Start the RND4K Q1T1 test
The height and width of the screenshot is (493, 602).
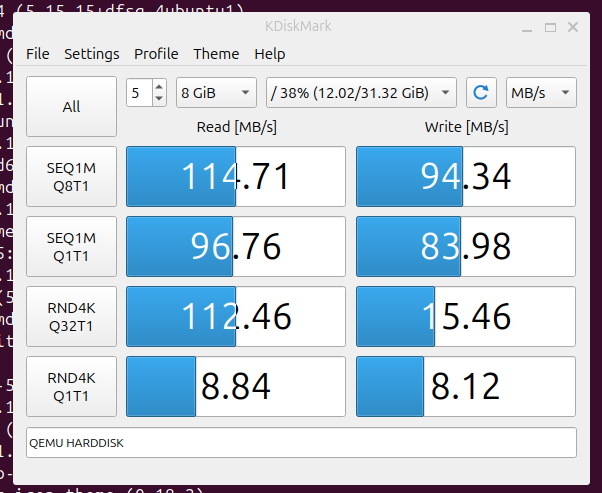point(71,386)
